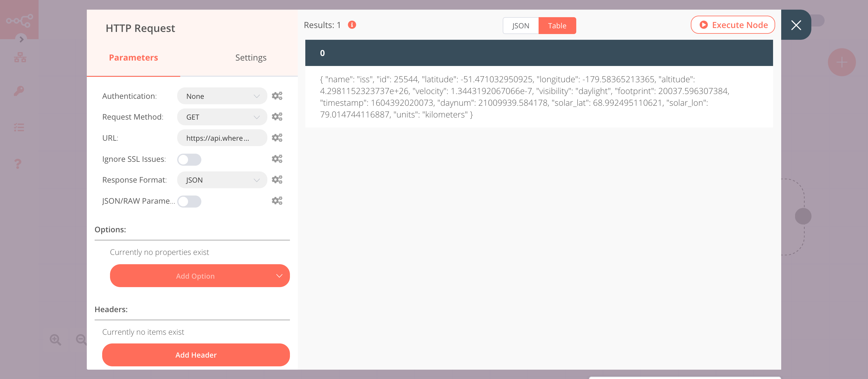The image size is (868, 379).
Task: Click the settings gear next to Request Method
Action: pos(277,117)
